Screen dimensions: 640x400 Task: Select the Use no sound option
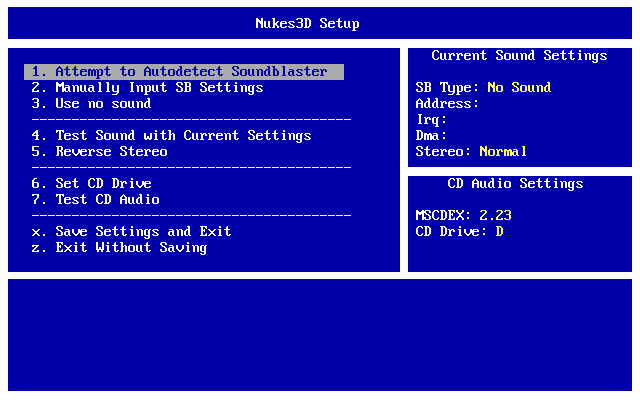click(91, 104)
